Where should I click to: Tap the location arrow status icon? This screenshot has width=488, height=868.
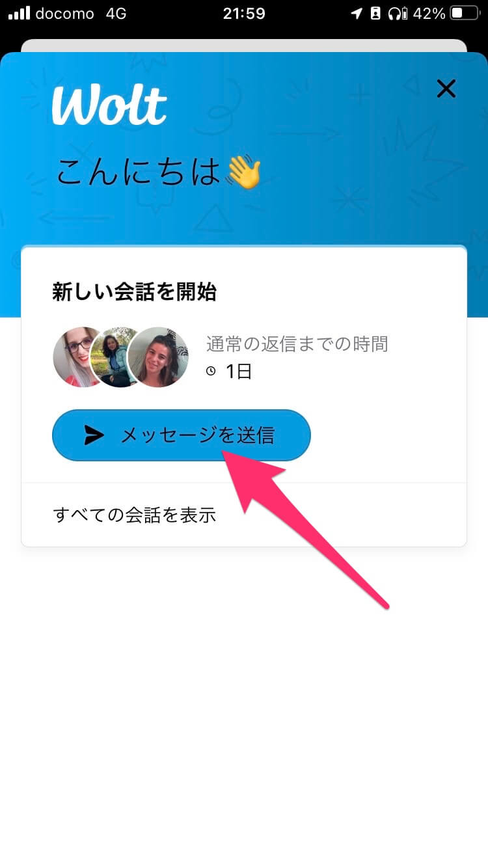[357, 13]
